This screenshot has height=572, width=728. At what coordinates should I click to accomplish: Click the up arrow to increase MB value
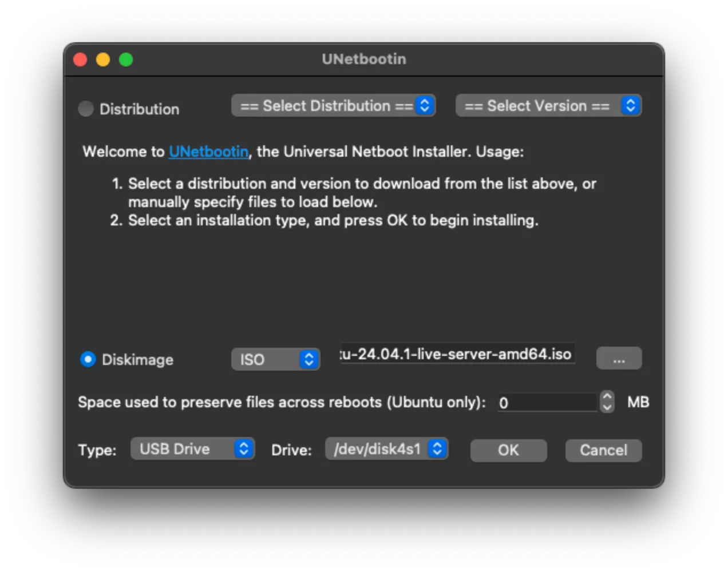point(606,397)
